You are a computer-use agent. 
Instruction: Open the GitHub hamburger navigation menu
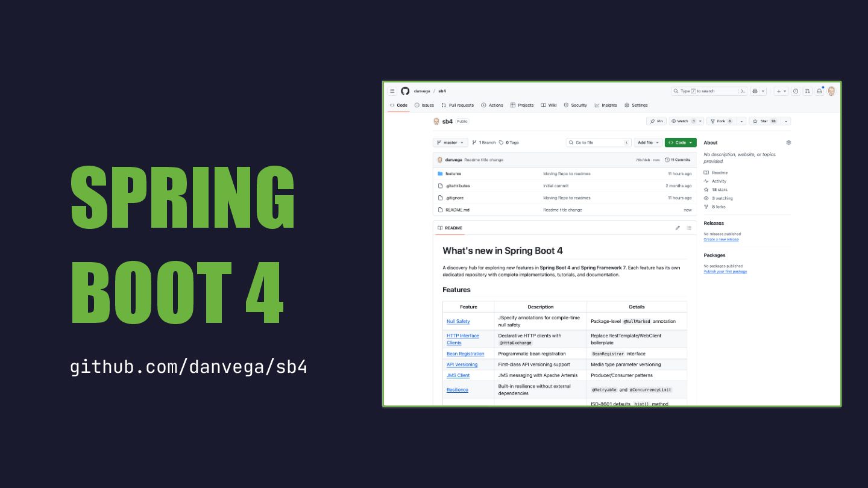click(392, 91)
